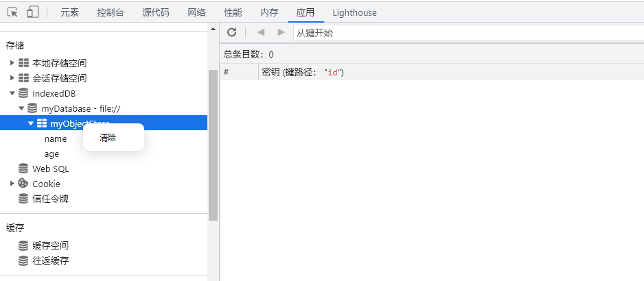Click the next page arrow icon

(281, 32)
